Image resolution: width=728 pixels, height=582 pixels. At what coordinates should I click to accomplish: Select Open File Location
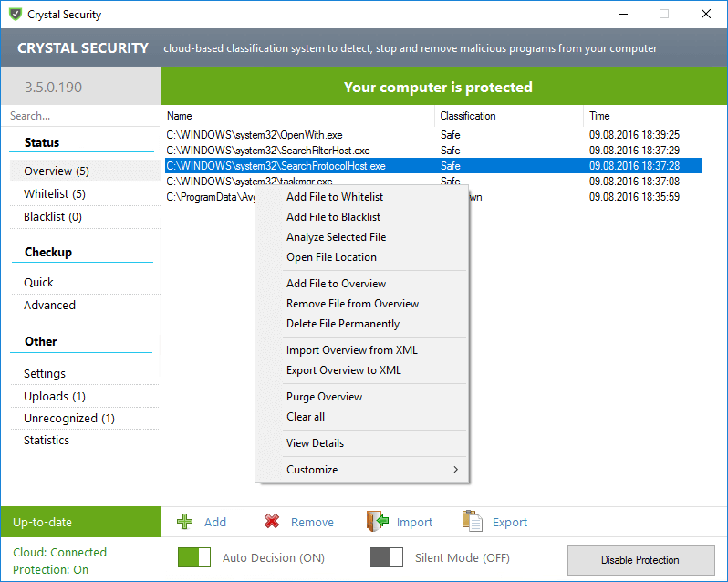tap(361, 257)
